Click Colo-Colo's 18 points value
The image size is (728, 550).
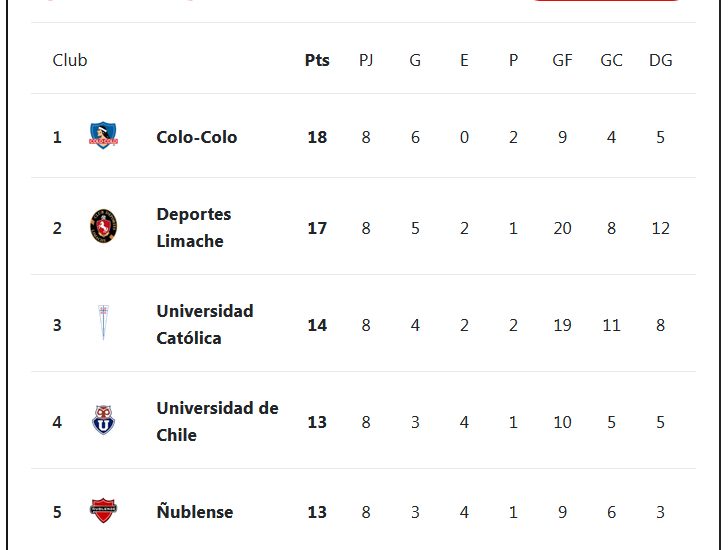tap(317, 137)
